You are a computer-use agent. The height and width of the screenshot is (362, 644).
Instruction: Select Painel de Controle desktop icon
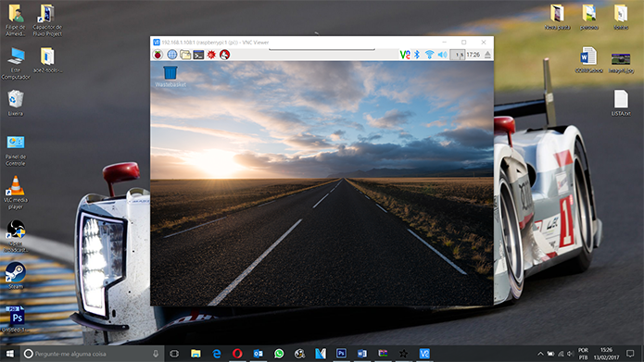click(16, 151)
